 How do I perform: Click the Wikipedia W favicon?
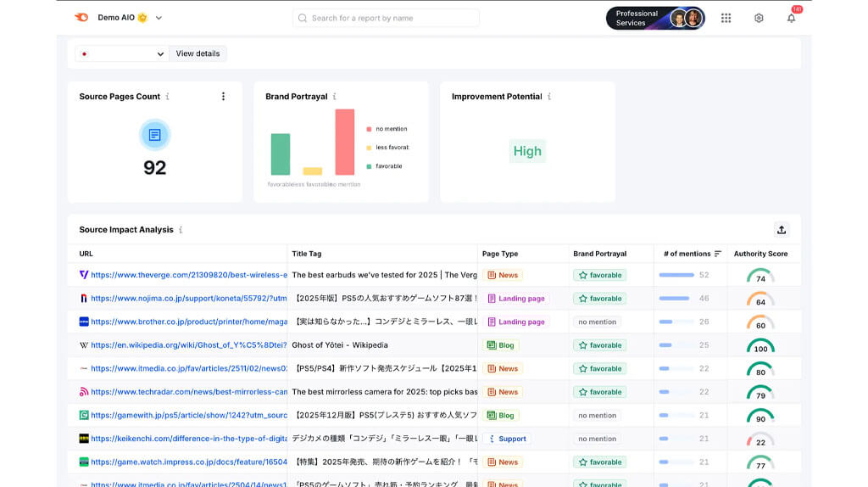(x=84, y=344)
